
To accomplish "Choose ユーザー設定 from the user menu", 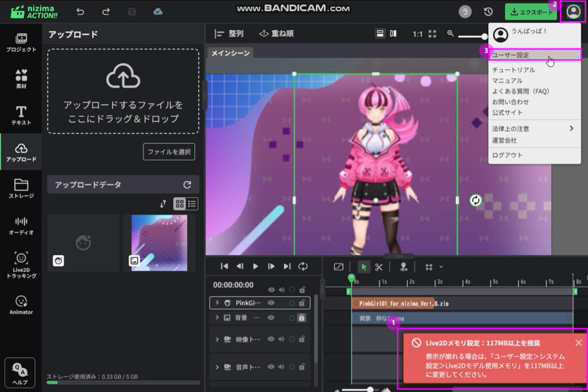I will point(510,55).
